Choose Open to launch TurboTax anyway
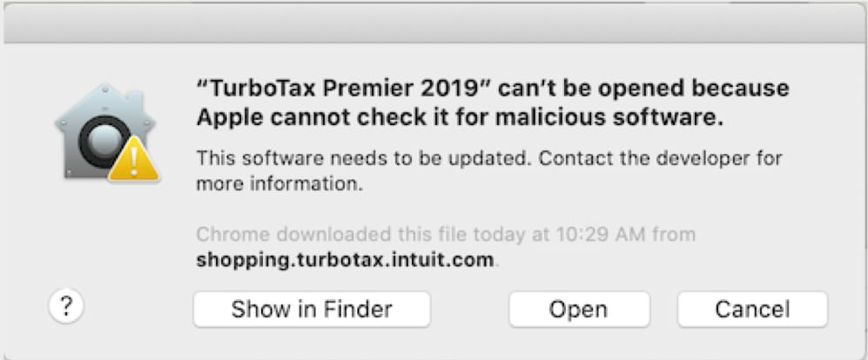 [579, 309]
